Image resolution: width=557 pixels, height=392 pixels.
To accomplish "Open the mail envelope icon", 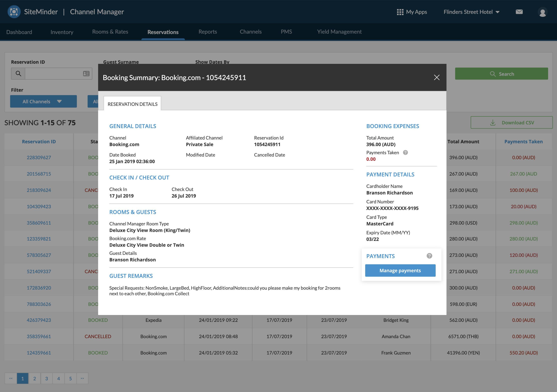I will (519, 12).
